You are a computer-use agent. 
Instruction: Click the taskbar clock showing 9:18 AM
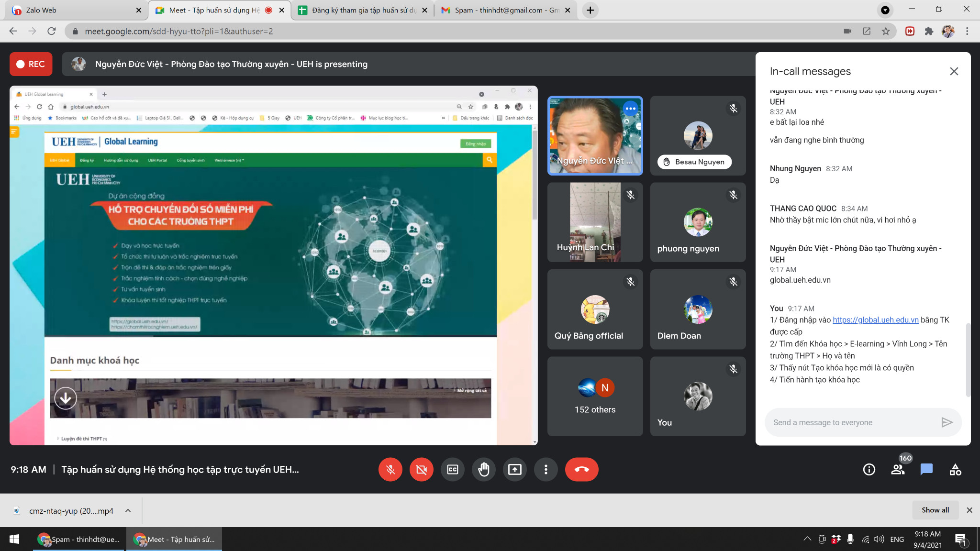pyautogui.click(x=928, y=539)
